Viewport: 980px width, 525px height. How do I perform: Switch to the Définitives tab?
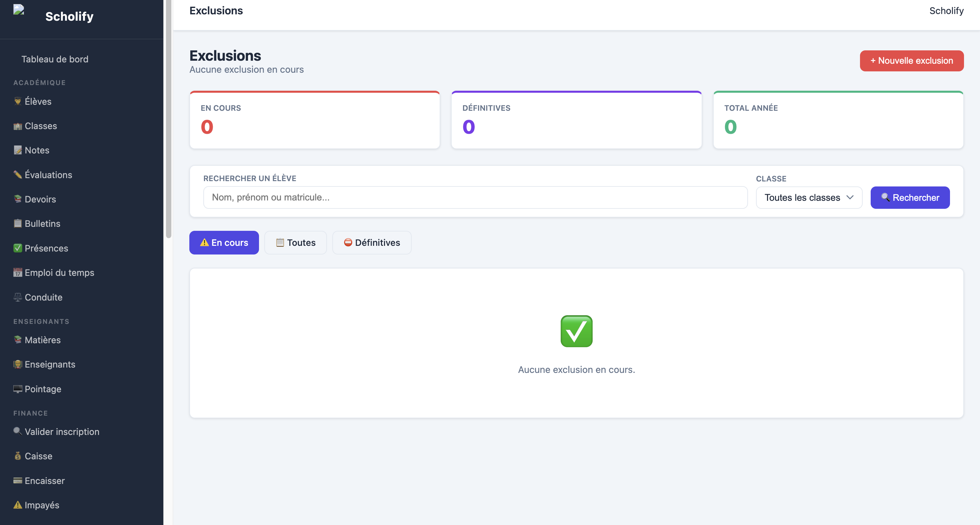click(x=372, y=242)
